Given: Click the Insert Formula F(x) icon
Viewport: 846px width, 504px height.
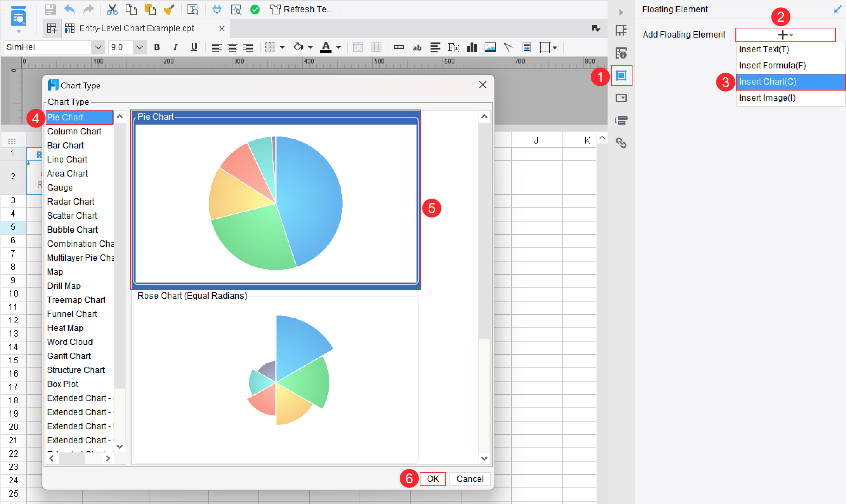Looking at the screenshot, I should click(453, 47).
